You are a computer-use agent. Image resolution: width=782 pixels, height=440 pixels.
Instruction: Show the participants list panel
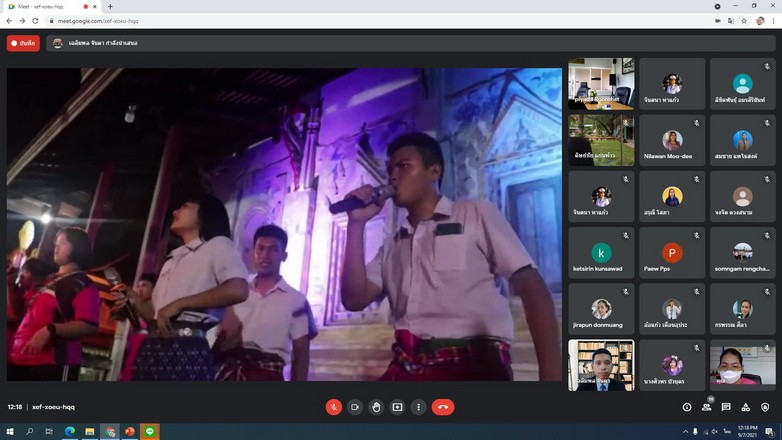pos(707,407)
